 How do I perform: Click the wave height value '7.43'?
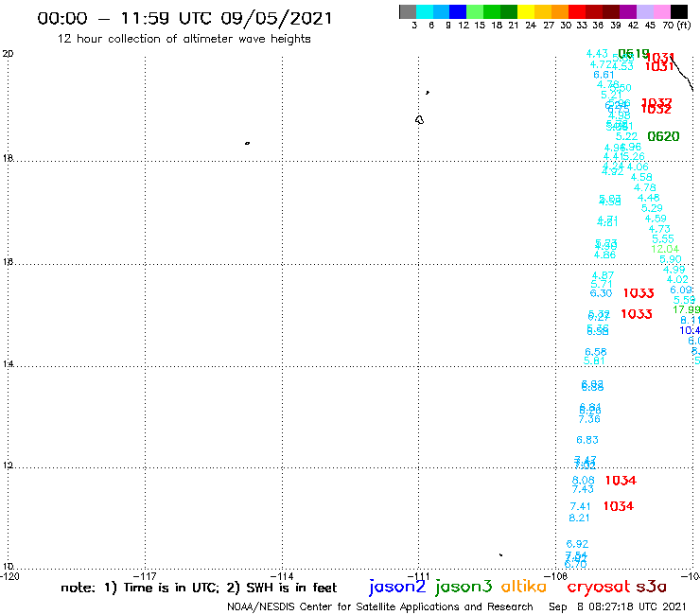pyautogui.click(x=583, y=489)
